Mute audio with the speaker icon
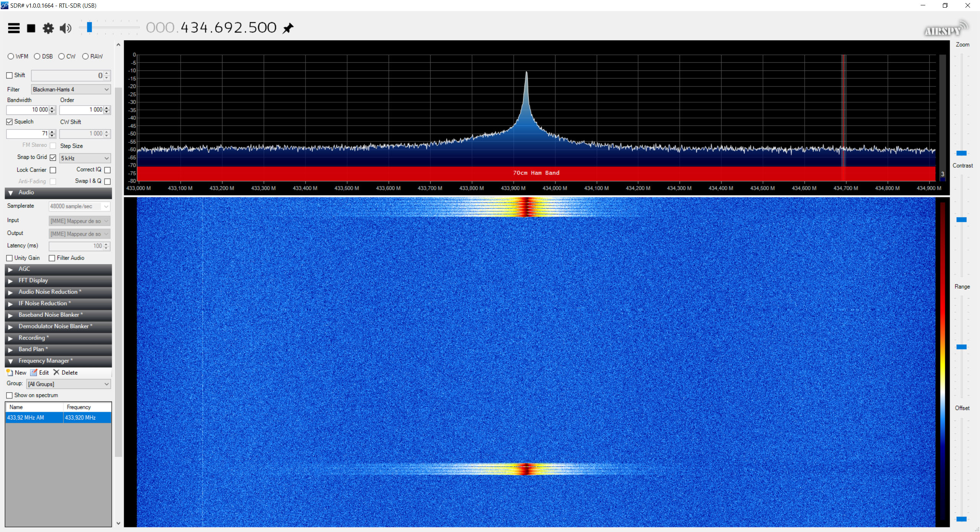The width and height of the screenshot is (980, 532). click(x=65, y=28)
